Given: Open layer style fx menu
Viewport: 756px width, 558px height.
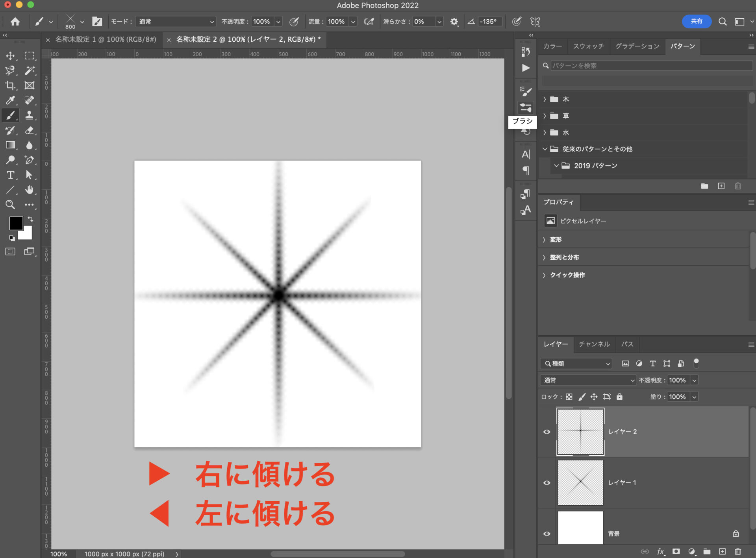Looking at the screenshot, I should click(661, 551).
